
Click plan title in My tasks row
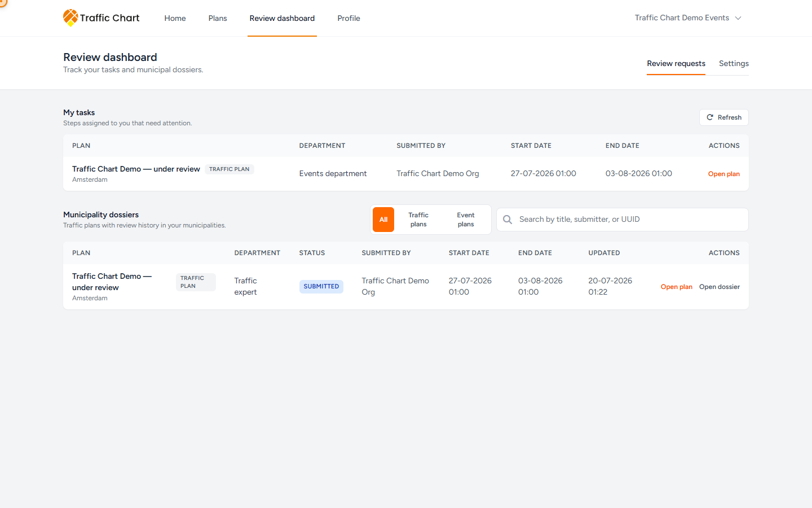pyautogui.click(x=136, y=169)
